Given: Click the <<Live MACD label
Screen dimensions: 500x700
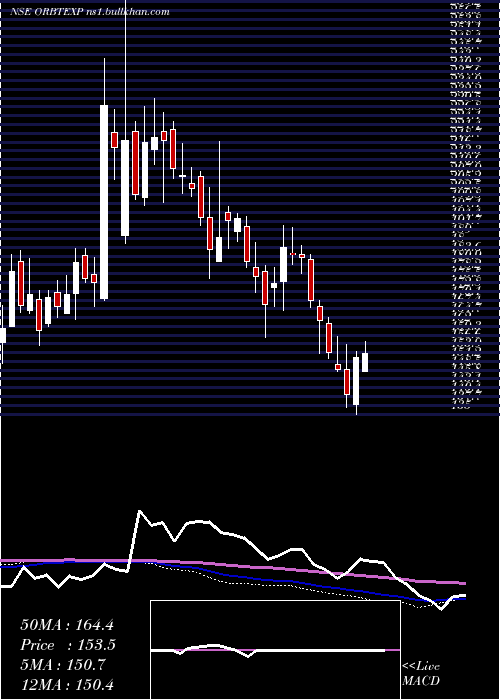Looking at the screenshot, I should 421,674.
